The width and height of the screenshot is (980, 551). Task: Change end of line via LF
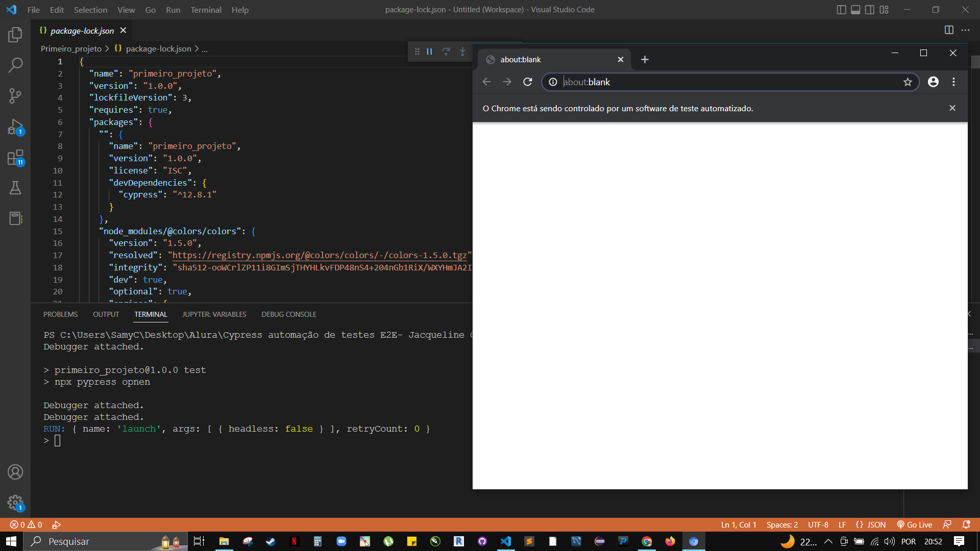842,524
